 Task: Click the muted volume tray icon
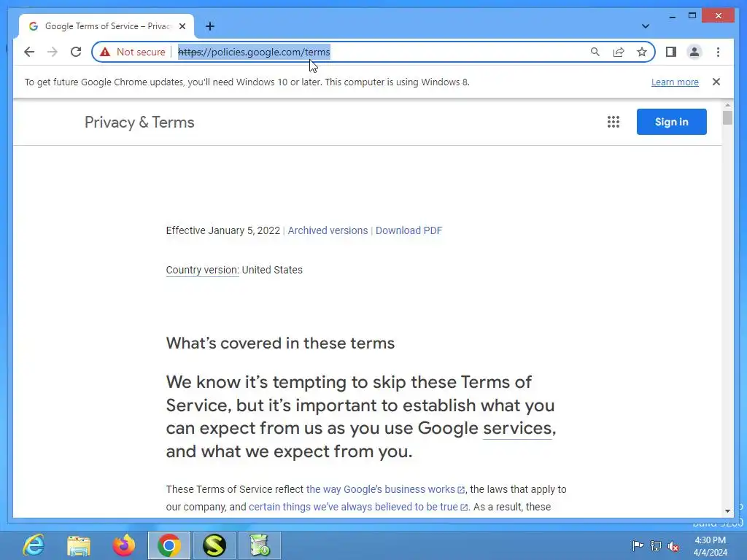(x=673, y=545)
